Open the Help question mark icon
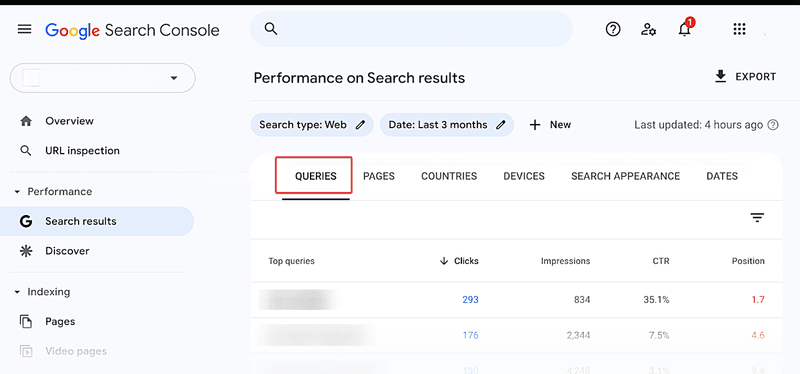The width and height of the screenshot is (800, 374). 613,30
